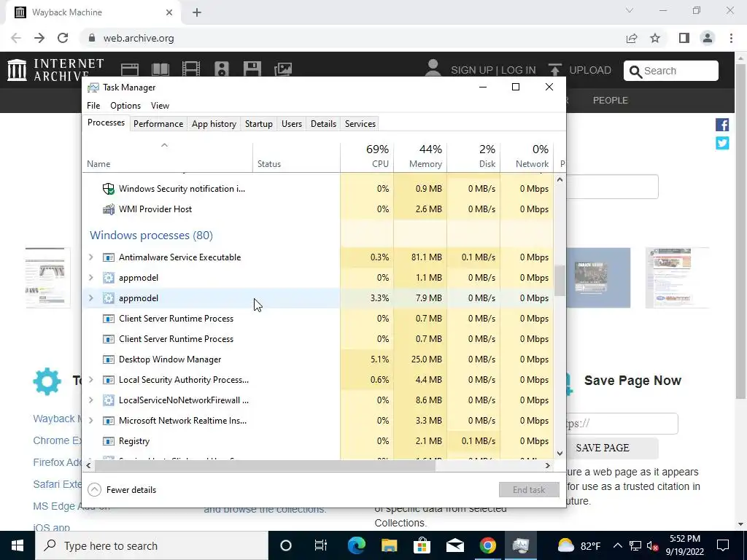This screenshot has width=747, height=560.
Task: Switch to the Startup tab
Action: point(259,124)
